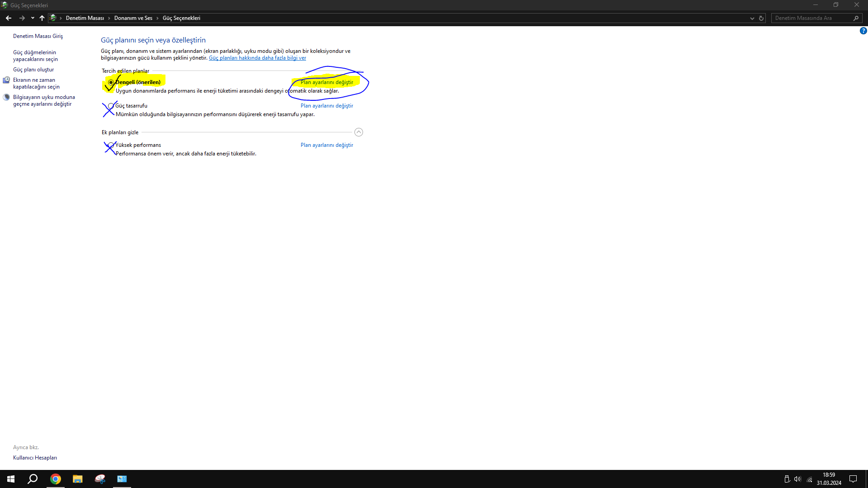Go to Denetim Masası breadcrumb
The image size is (868, 488).
click(x=85, y=18)
